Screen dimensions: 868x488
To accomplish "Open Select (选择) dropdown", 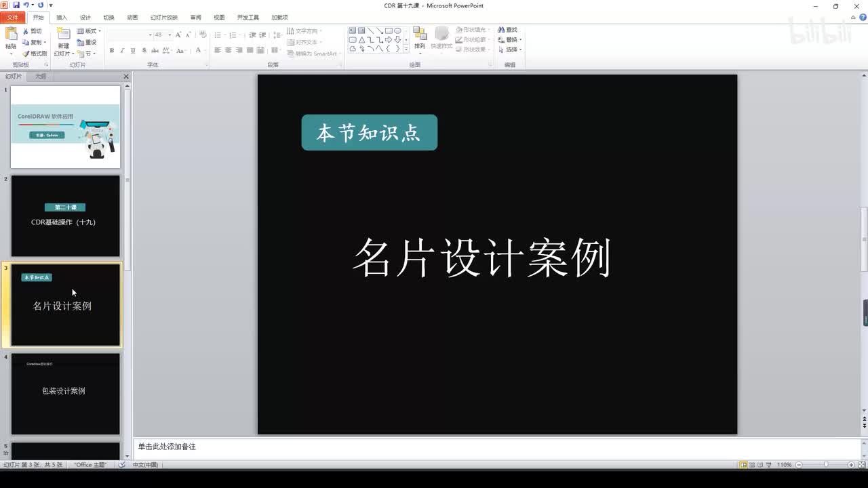I will (510, 49).
